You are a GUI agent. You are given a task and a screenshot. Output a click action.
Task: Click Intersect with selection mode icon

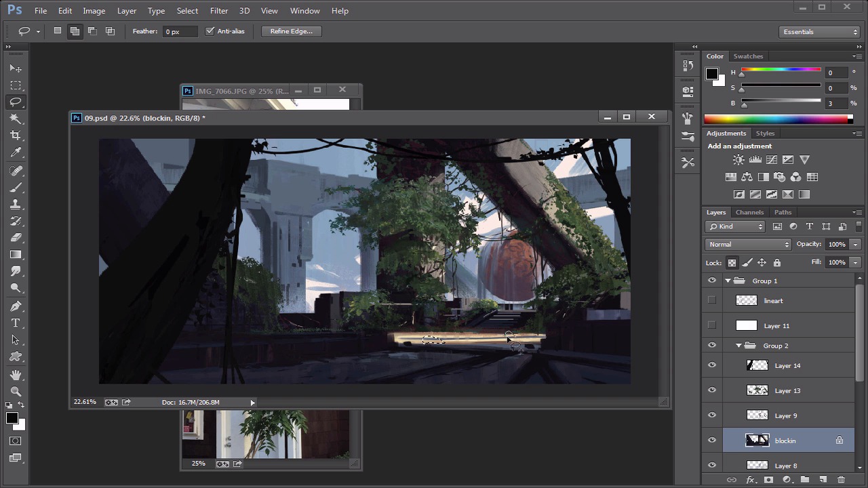(x=110, y=31)
